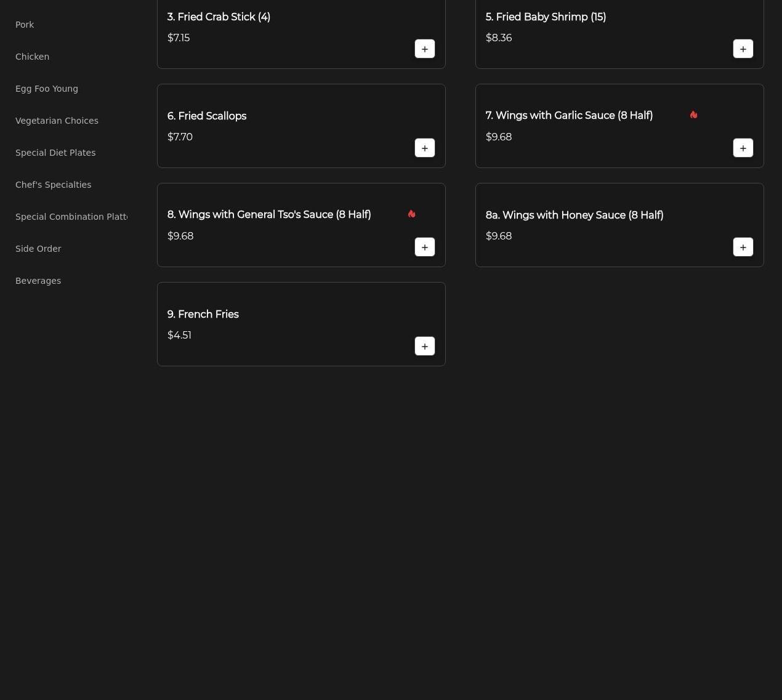Select Special Combination Platters category
The width and height of the screenshot is (782, 700).
[x=71, y=217]
